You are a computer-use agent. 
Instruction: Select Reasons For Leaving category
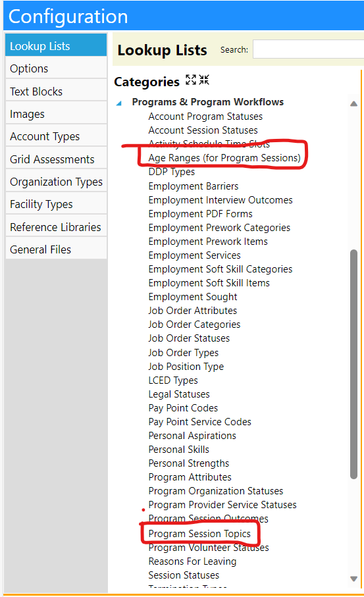192,561
